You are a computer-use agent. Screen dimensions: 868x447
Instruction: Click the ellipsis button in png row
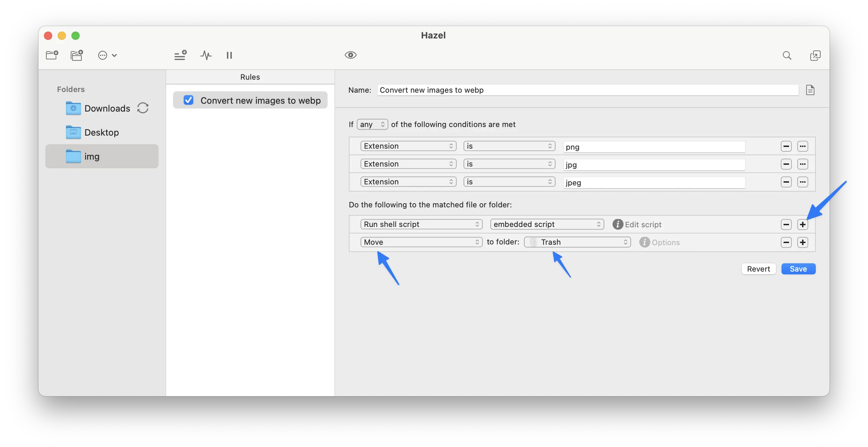[803, 146]
